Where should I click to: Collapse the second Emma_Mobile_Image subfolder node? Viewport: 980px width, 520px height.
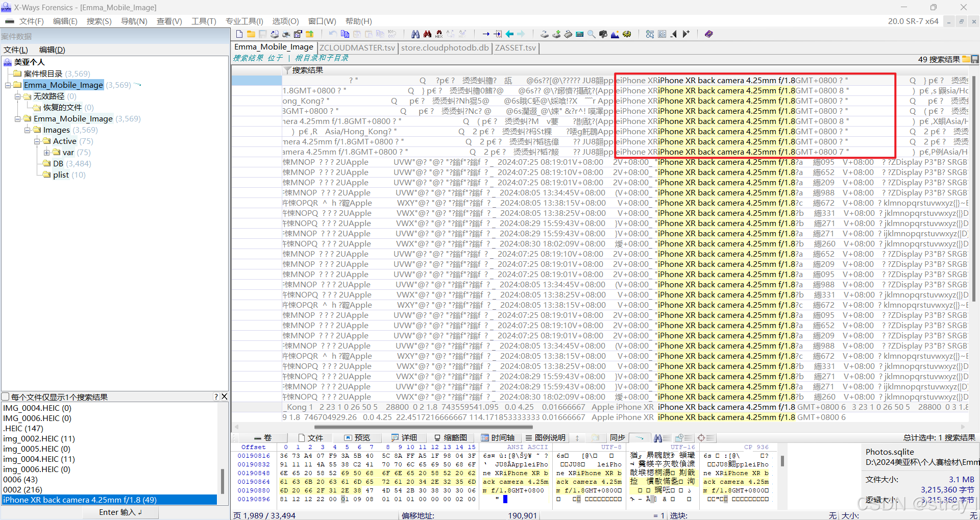click(x=18, y=119)
